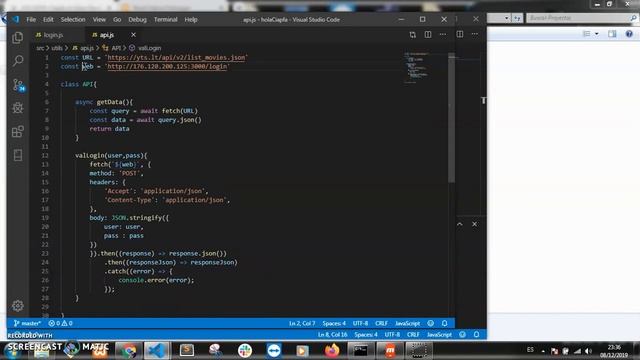Click split editor icon of the background VS Code window

[x=460, y=34]
